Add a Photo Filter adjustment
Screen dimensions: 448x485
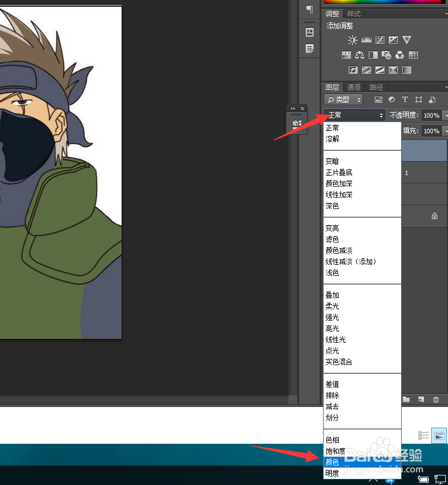click(x=387, y=55)
